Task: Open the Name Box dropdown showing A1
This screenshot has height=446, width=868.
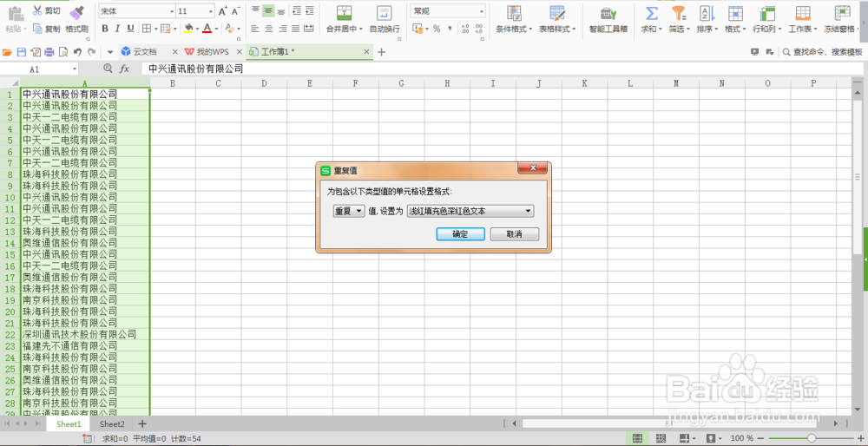Action: coord(75,69)
